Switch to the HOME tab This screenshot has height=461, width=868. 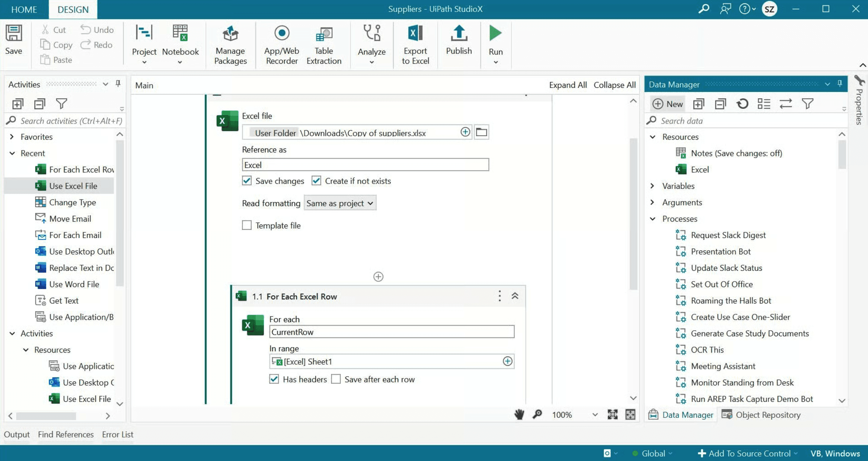coord(24,9)
